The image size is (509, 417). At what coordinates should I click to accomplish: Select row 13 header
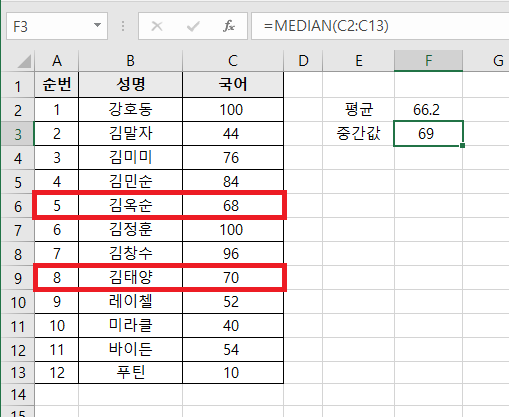tap(18, 372)
